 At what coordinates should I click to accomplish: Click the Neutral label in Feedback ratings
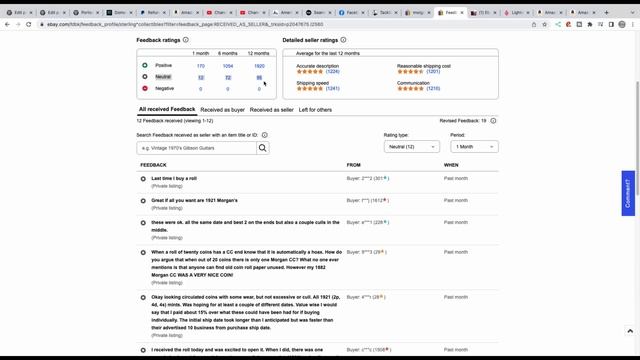[163, 77]
